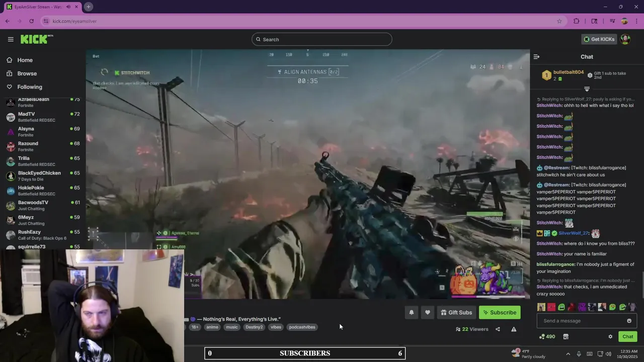Image resolution: width=644 pixels, height=362 pixels.
Task: Open Trilla channel in sidebar
Action: 43,161
